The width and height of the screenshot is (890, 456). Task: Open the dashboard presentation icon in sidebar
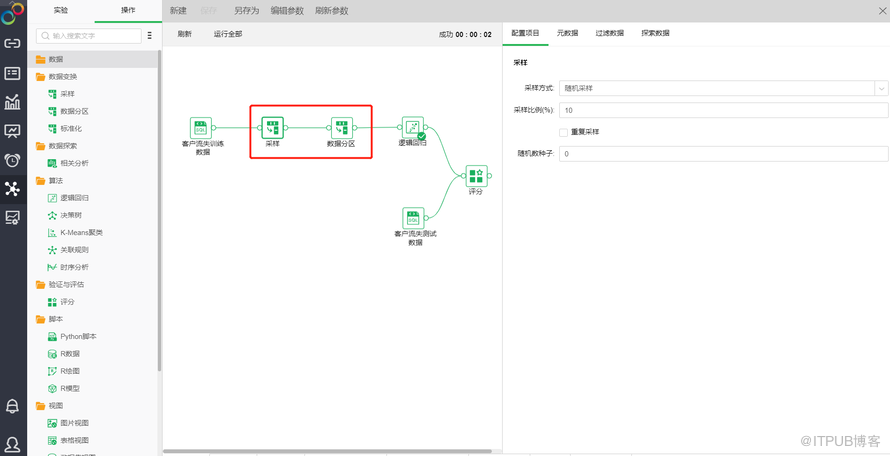point(12,131)
